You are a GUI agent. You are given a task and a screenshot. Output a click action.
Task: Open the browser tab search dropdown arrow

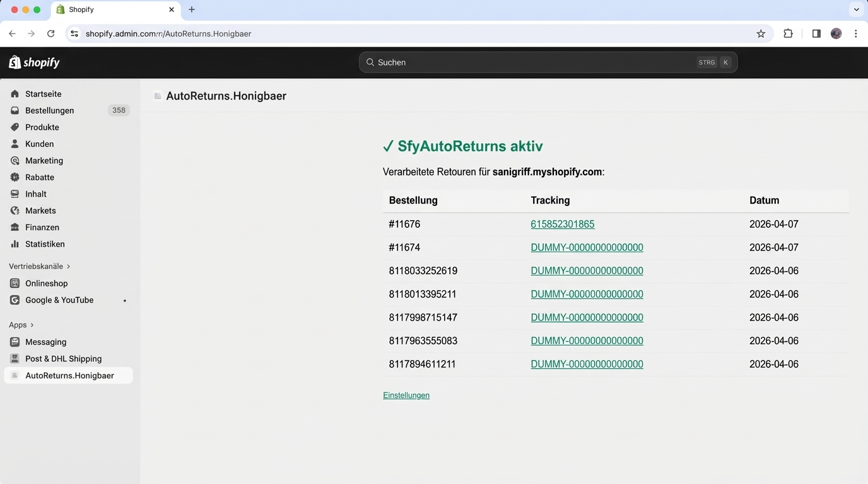(x=856, y=9)
